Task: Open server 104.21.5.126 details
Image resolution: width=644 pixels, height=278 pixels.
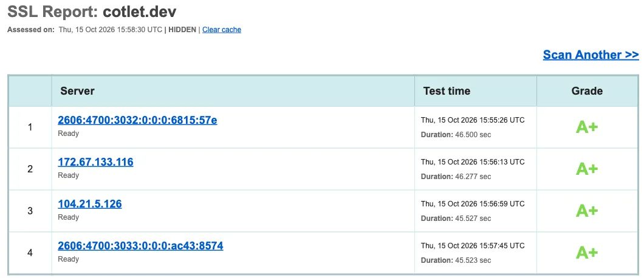Action: click(90, 204)
